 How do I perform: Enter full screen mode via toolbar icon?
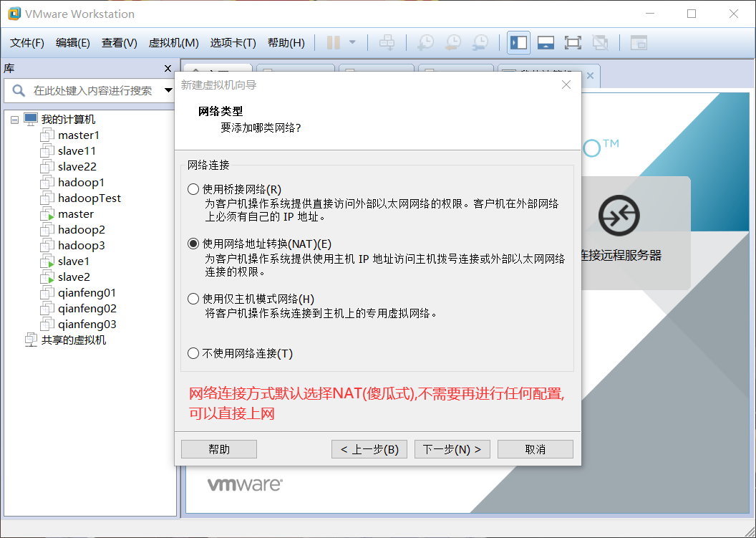573,42
